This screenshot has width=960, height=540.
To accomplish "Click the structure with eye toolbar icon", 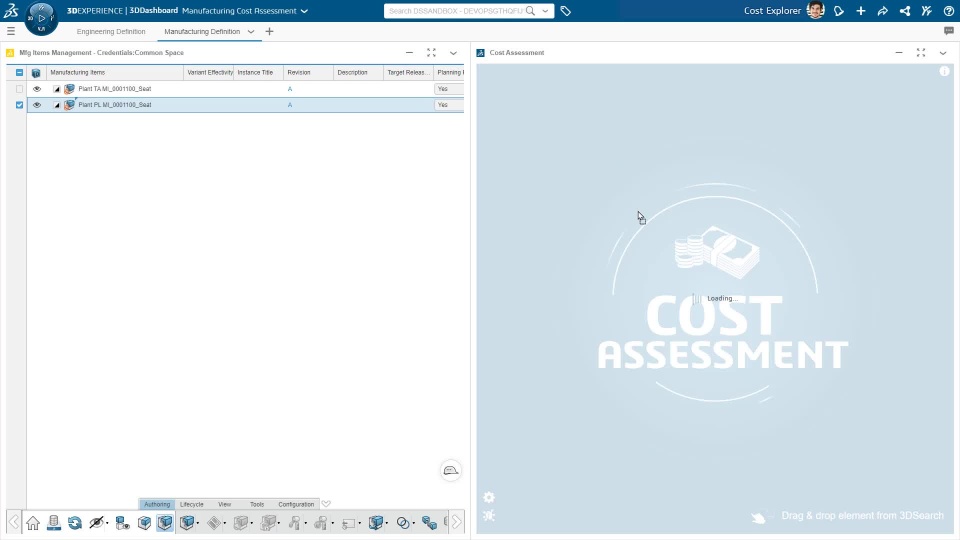I will (x=122, y=523).
